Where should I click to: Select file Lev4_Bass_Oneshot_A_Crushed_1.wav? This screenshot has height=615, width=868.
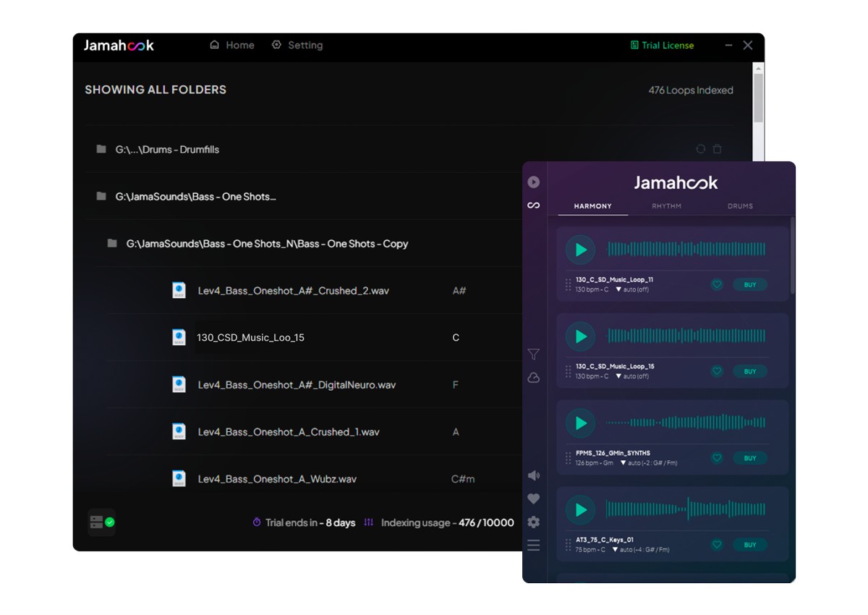(289, 432)
